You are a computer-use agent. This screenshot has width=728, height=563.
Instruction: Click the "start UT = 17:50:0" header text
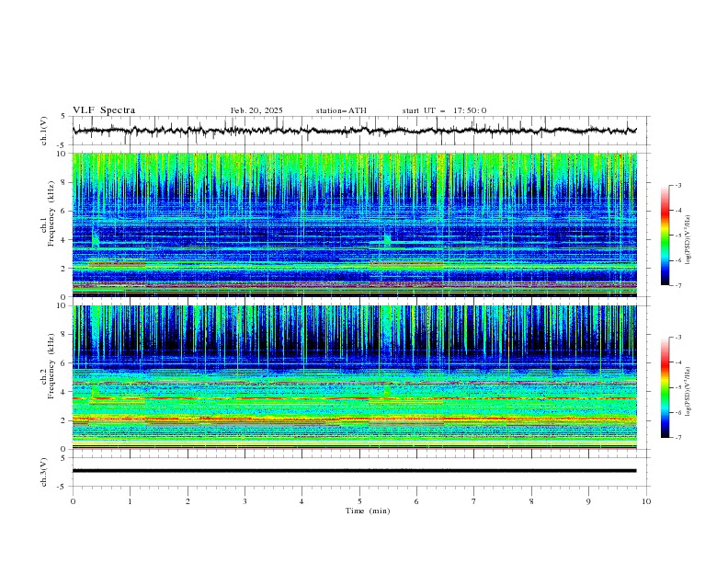pyautogui.click(x=444, y=110)
